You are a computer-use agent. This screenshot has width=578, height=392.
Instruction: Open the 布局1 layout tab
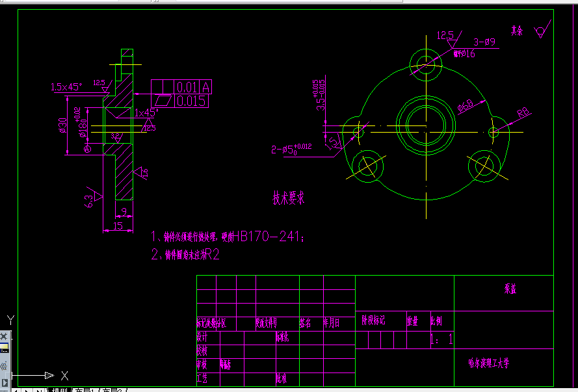tap(86, 389)
